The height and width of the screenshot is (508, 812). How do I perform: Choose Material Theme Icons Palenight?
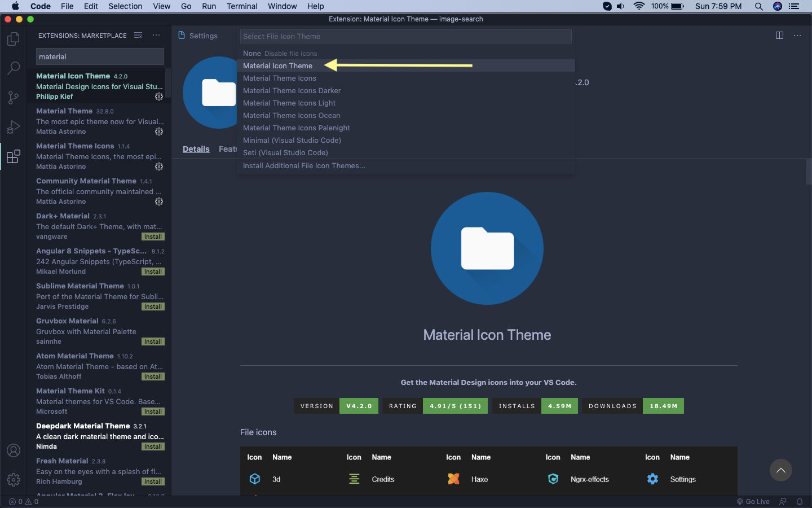pos(406,128)
